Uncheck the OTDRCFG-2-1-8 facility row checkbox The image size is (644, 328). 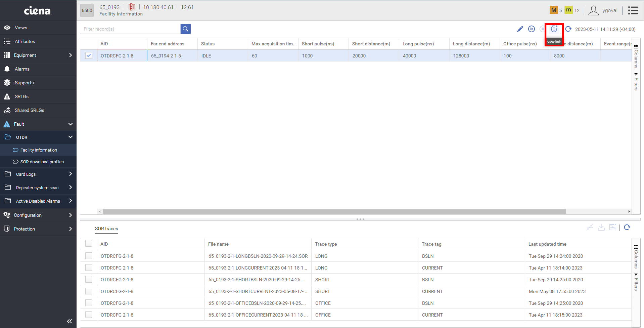coord(89,55)
